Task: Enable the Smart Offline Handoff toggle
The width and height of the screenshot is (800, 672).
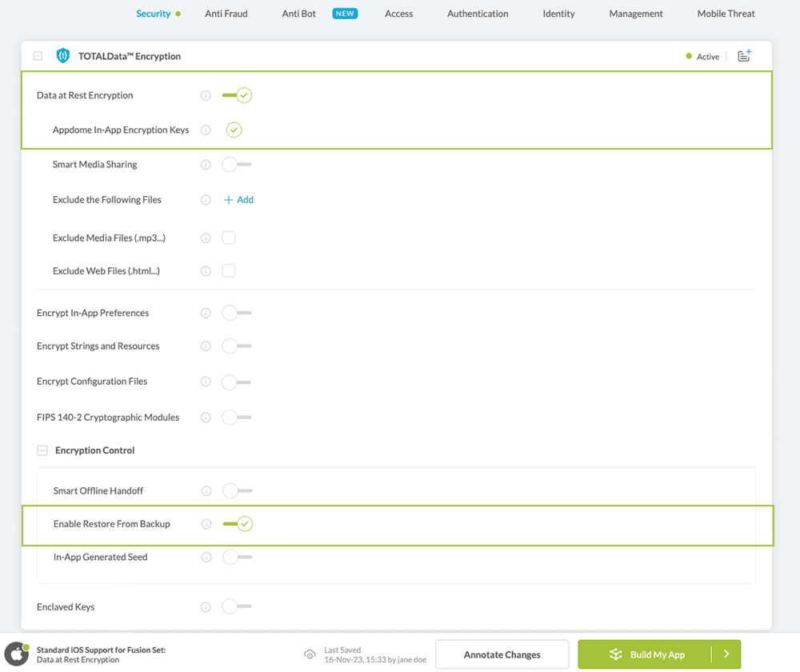Action: tap(237, 490)
